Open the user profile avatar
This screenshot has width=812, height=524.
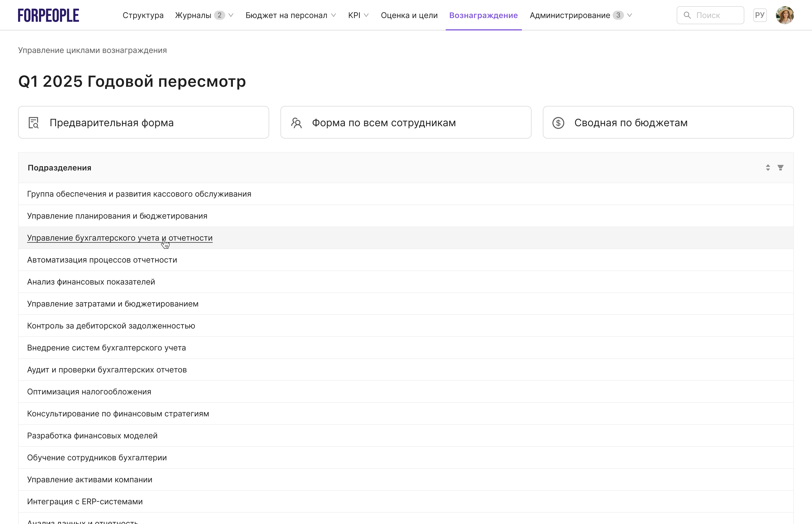tap(785, 15)
